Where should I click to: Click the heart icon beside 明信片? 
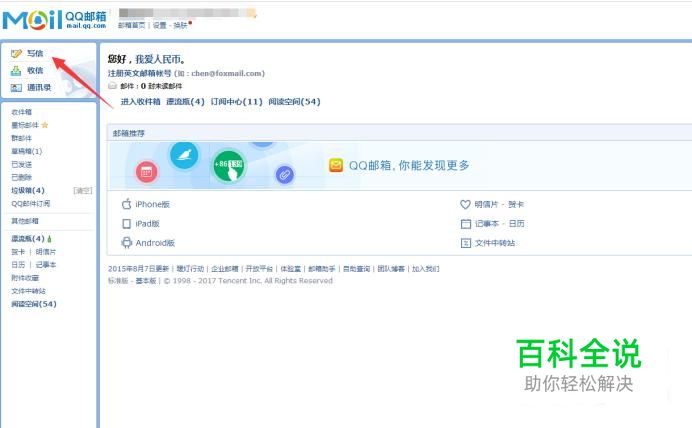point(465,204)
